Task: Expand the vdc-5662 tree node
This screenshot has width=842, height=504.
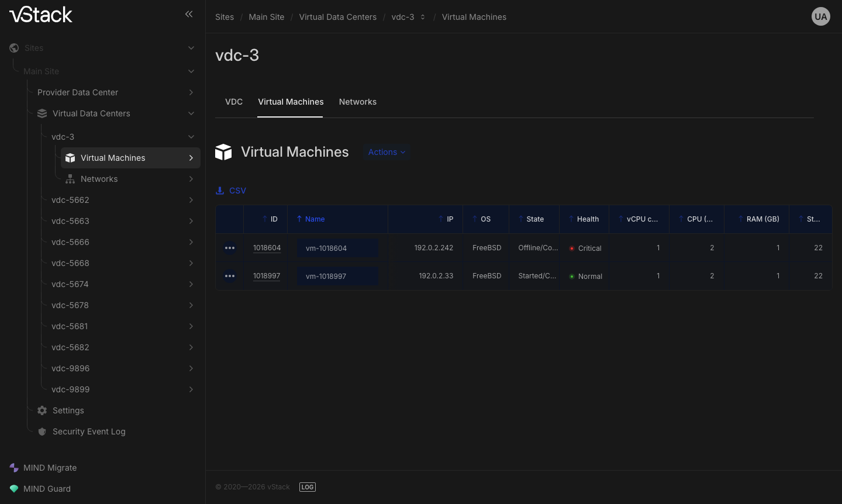Action: 191,200
